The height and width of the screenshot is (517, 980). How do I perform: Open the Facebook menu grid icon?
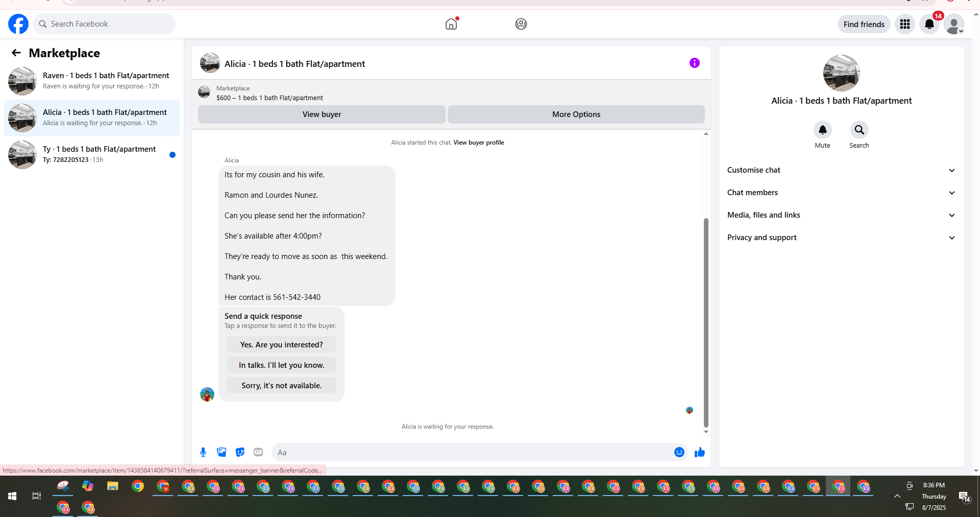905,24
